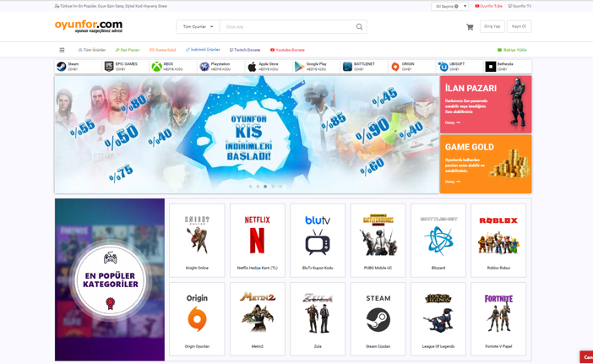Open the Bakiye Yükle link

(512, 50)
